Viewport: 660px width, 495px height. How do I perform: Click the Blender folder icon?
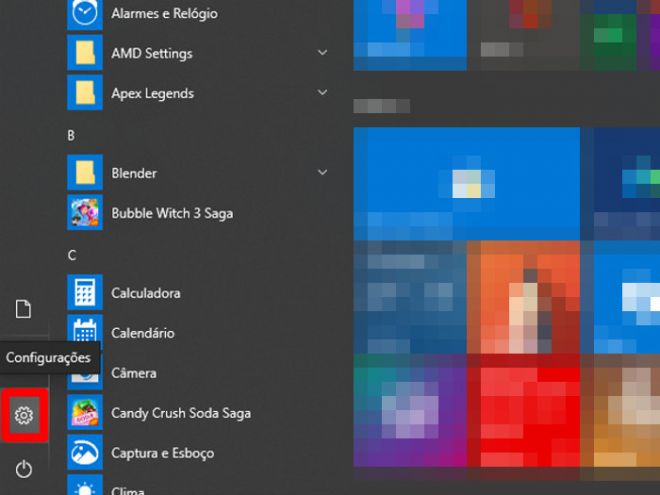click(x=85, y=173)
